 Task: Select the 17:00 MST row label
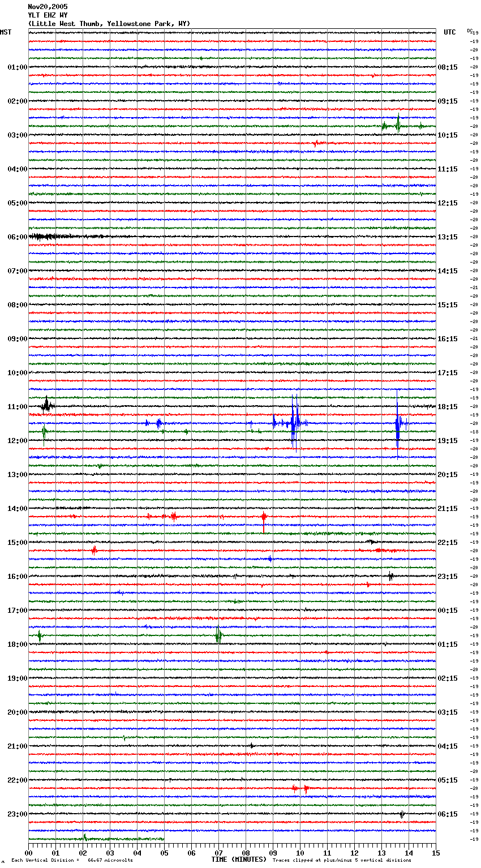tap(18, 611)
